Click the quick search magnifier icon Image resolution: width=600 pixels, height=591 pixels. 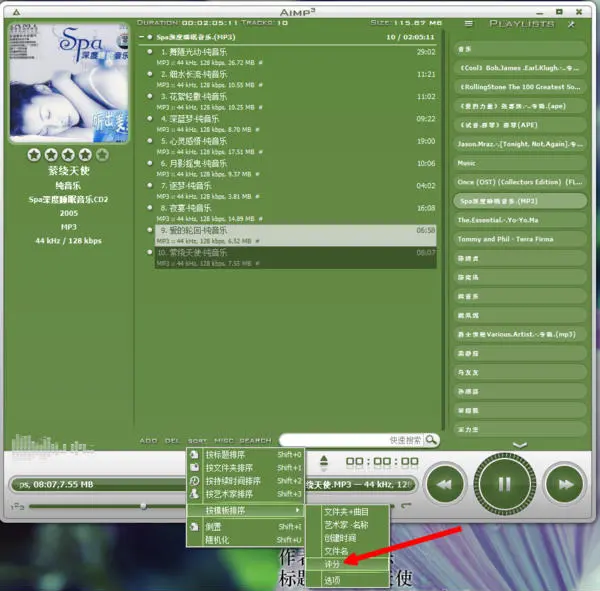click(431, 440)
